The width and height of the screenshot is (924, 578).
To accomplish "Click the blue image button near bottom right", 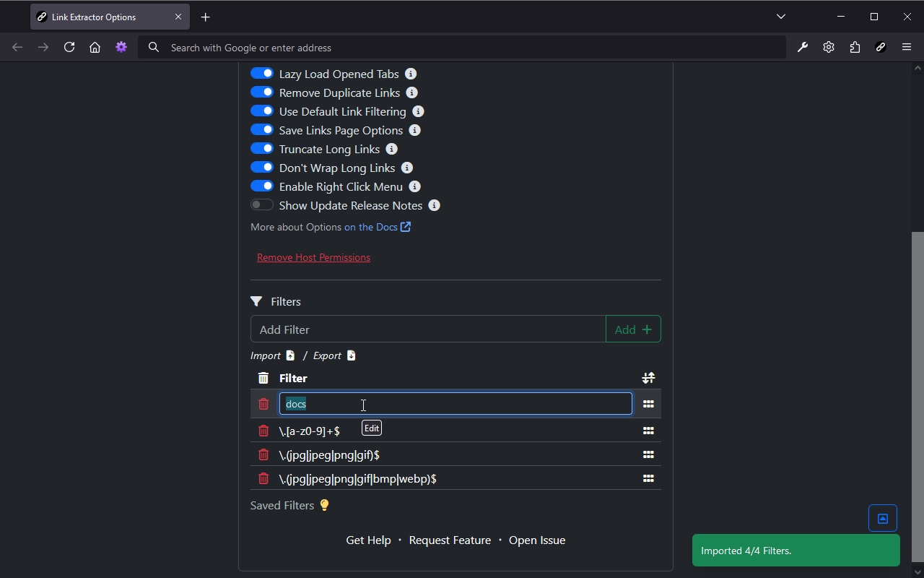I will 882,518.
